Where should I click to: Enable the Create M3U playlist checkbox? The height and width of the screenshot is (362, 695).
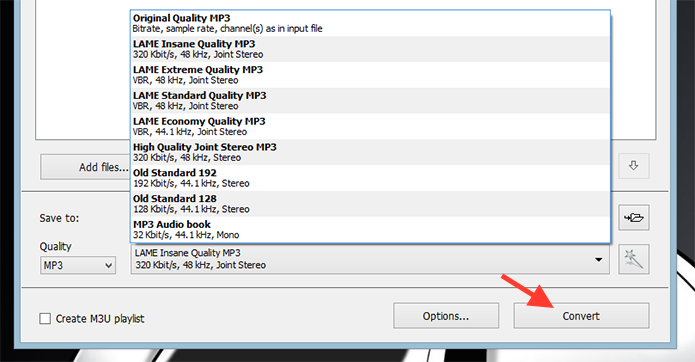[45, 319]
